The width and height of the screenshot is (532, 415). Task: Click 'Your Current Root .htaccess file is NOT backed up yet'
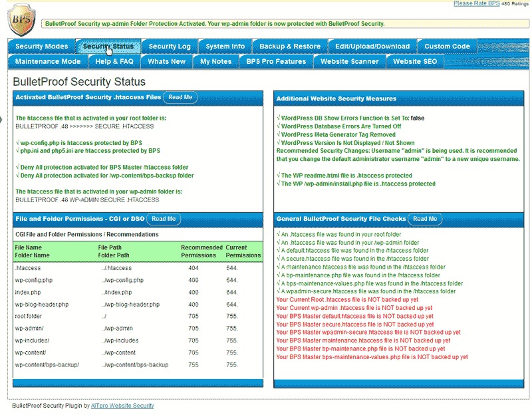click(x=347, y=300)
